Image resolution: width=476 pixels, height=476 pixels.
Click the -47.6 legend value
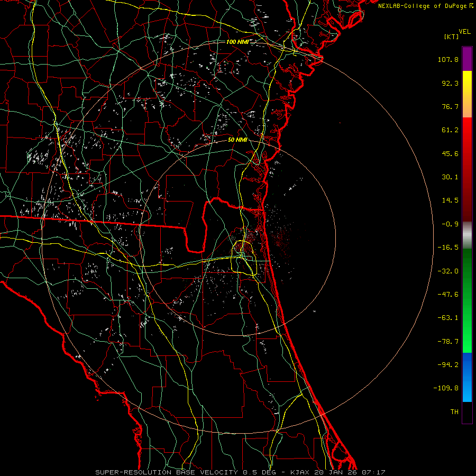click(x=448, y=295)
